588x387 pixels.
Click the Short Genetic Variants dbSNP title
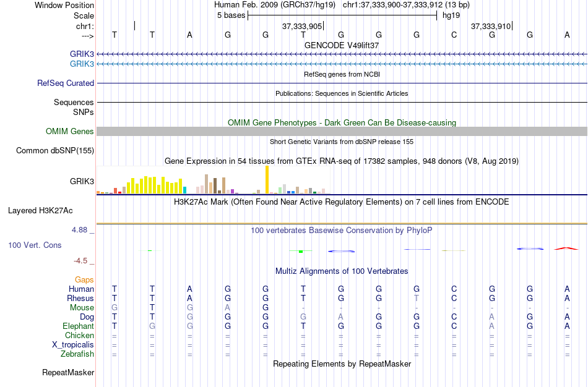click(342, 142)
